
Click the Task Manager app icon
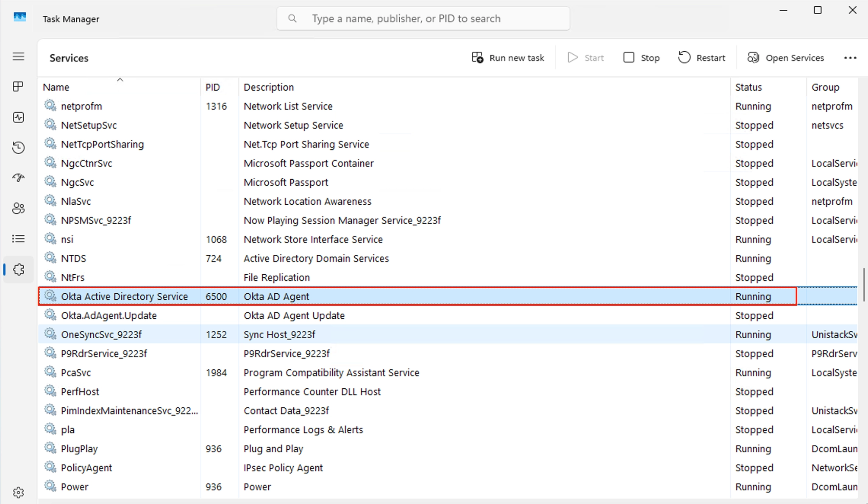click(19, 18)
